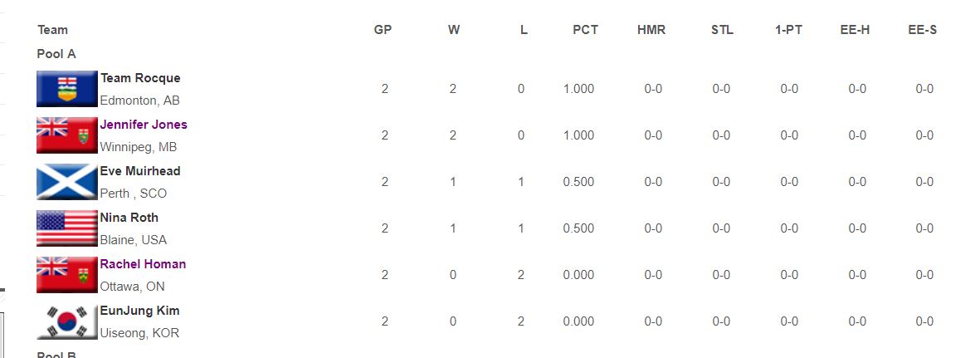980x358 pixels.
Task: Click the STL column header
Action: (722, 30)
